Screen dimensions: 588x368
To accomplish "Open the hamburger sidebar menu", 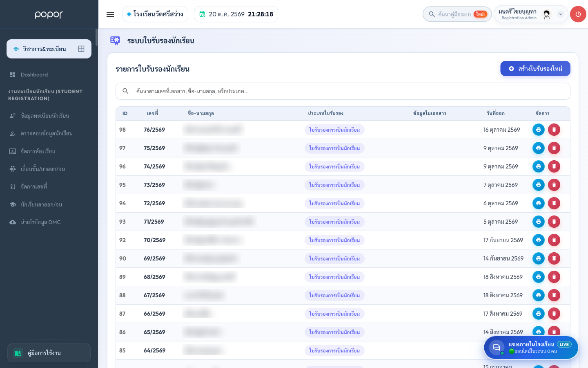I will tap(110, 14).
